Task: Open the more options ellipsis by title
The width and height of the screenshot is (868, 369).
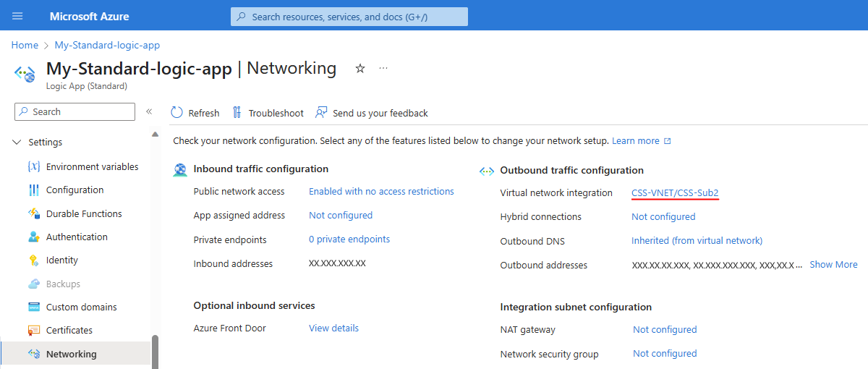Action: [383, 69]
